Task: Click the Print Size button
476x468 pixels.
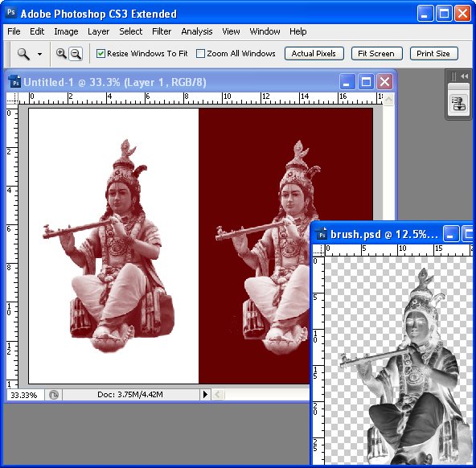Action: pyautogui.click(x=433, y=53)
